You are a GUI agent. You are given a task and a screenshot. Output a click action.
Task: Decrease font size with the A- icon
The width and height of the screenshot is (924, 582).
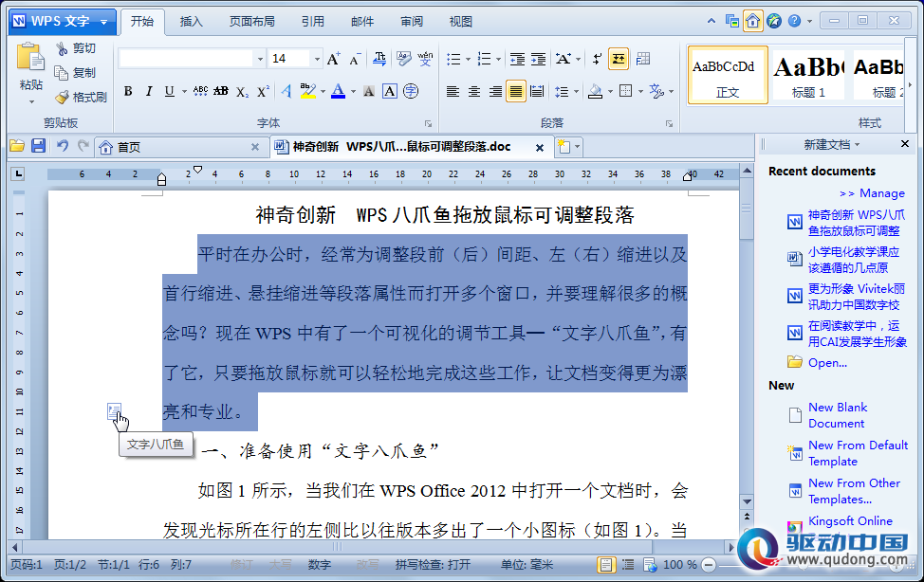(x=354, y=59)
